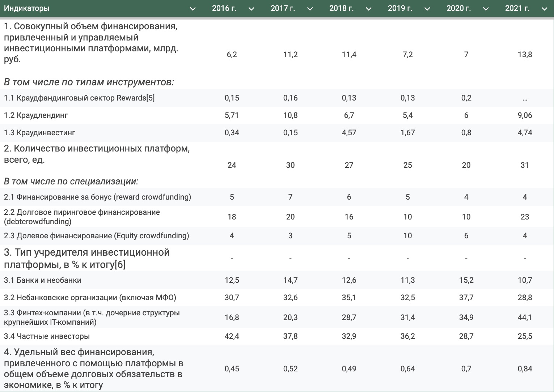Click cell 11,4 in 2018 total funding
This screenshot has height=392, width=554.
tap(349, 55)
